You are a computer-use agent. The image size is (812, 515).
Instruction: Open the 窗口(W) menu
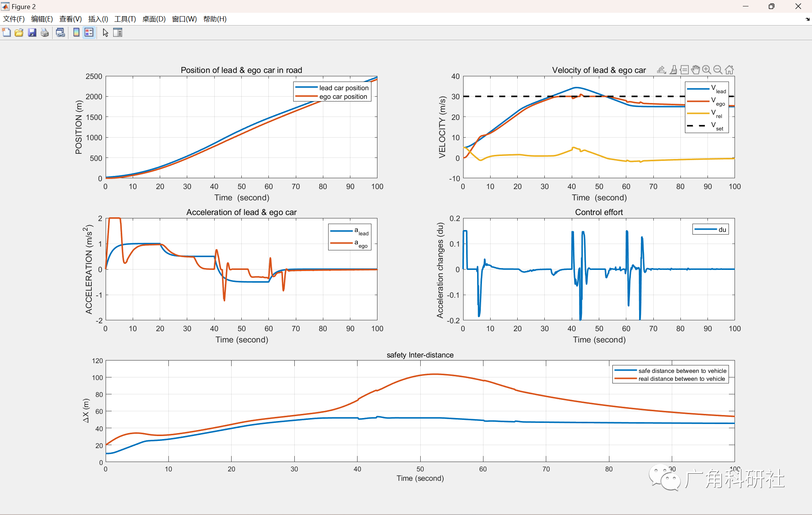pos(184,19)
